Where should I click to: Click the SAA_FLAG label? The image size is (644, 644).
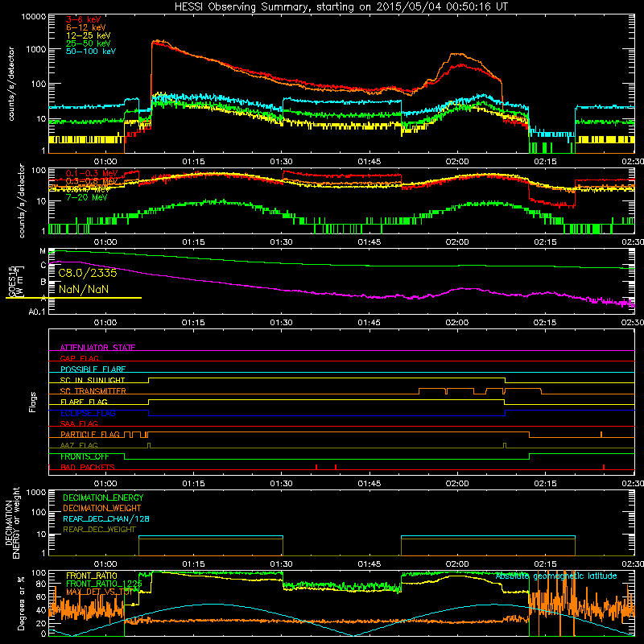pos(79,423)
